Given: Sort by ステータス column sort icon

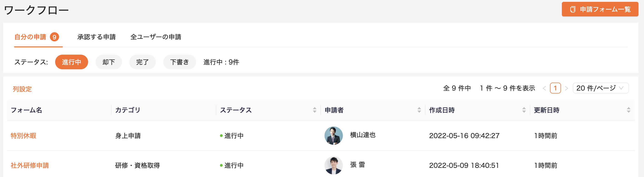Looking at the screenshot, I should pyautogui.click(x=314, y=110).
